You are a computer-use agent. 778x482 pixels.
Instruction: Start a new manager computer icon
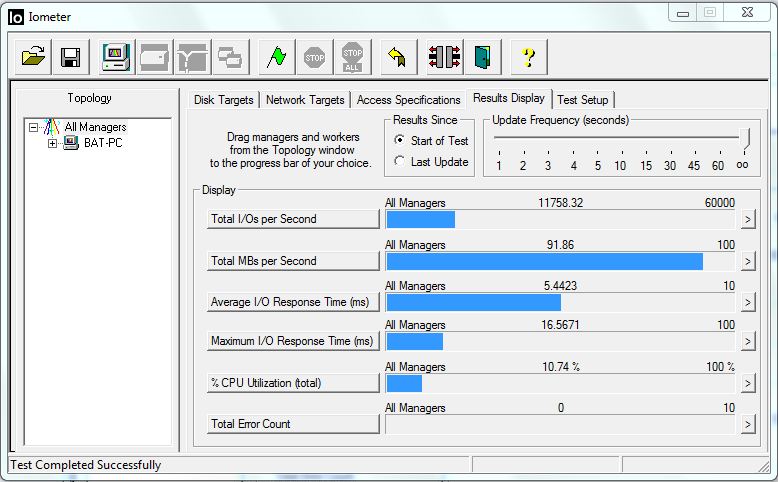(116, 57)
